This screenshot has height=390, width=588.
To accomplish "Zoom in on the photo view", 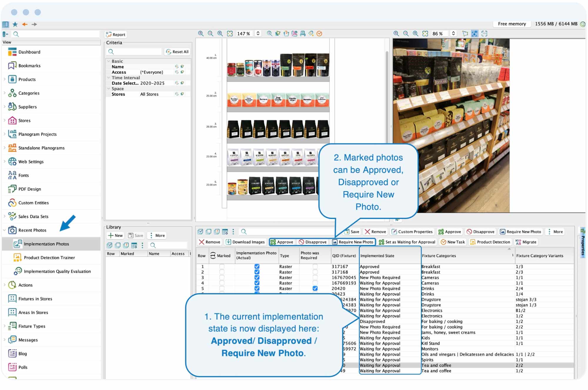I will point(396,33).
